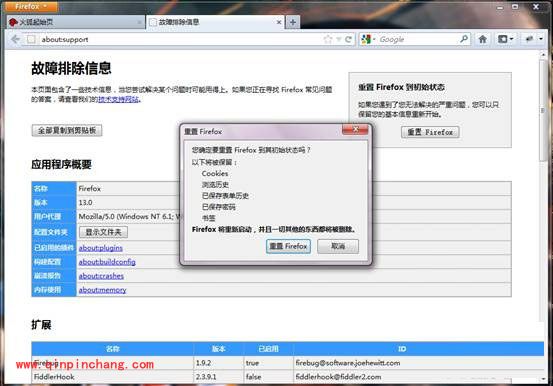This screenshot has height=386, width=553.
Task: Click the ID column header
Action: pyautogui.click(x=402, y=349)
